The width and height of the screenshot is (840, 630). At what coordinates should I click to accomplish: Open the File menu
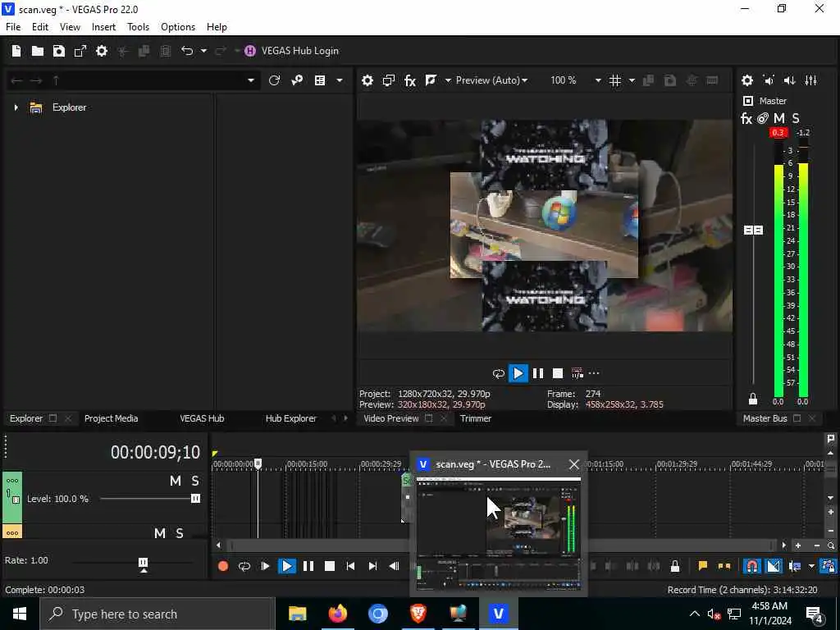coord(13,27)
